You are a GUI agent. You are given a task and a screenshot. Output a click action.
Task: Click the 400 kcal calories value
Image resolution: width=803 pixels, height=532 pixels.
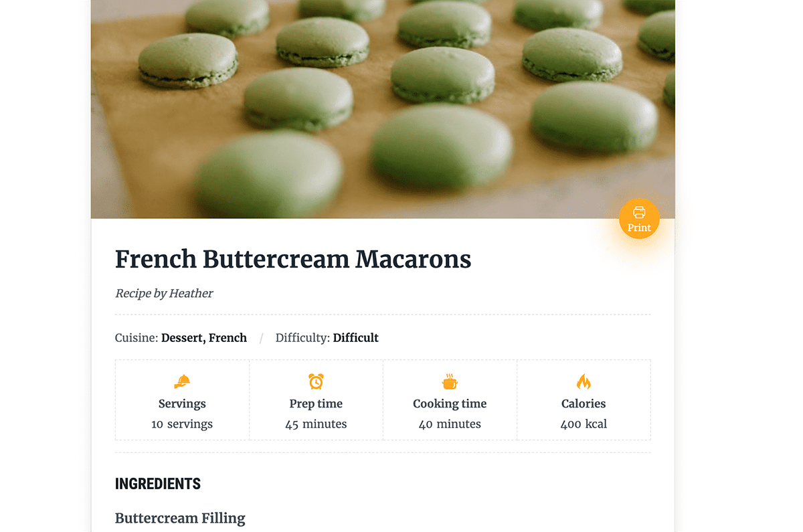pos(584,424)
